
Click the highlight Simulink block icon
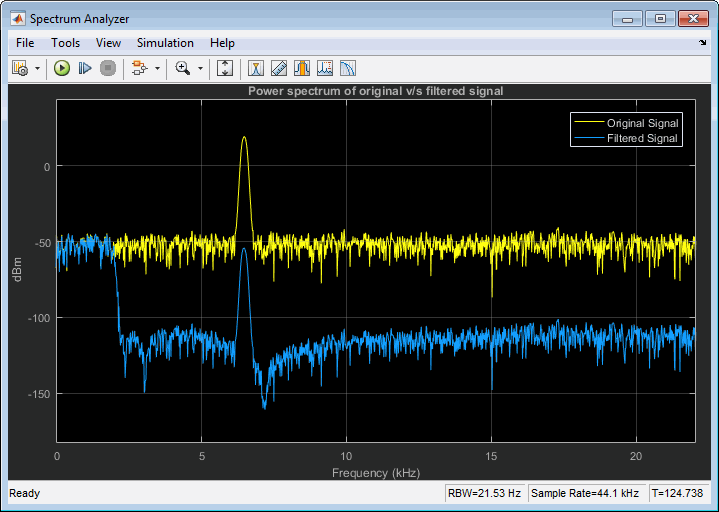138,68
